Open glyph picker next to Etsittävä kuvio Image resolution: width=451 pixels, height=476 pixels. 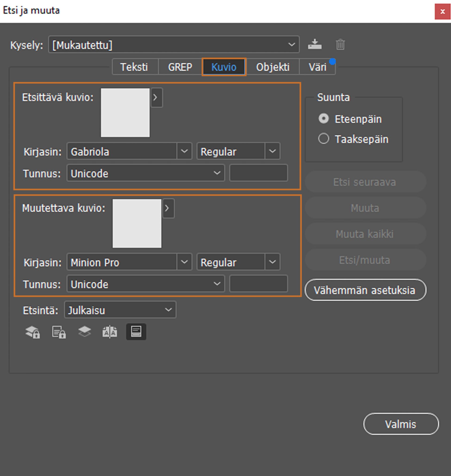[x=156, y=98]
